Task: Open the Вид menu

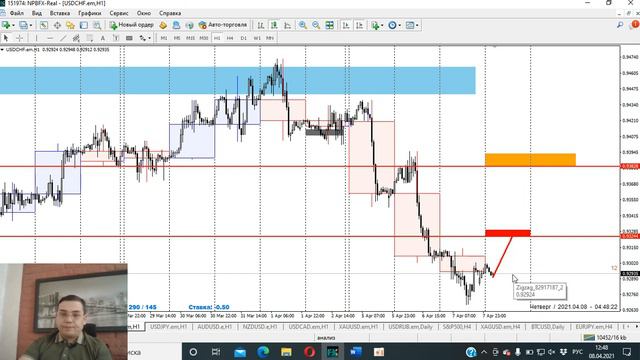Action: pos(37,13)
